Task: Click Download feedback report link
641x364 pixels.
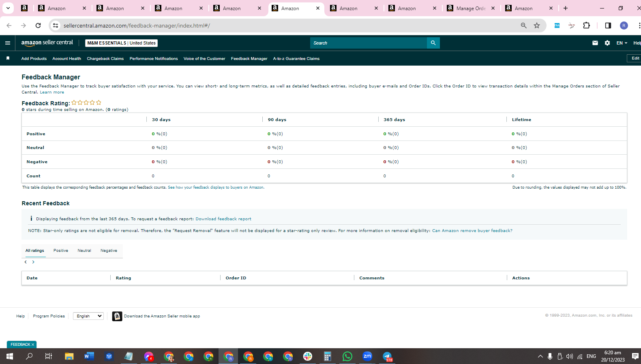Action: point(223,219)
